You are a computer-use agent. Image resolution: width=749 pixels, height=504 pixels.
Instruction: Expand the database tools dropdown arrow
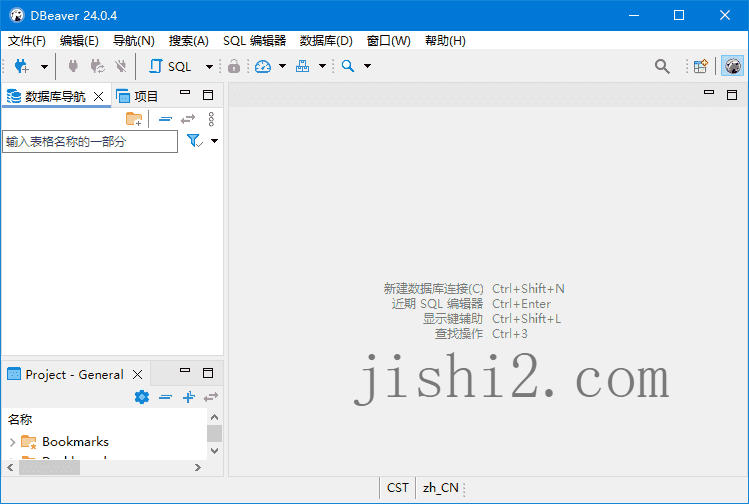322,66
